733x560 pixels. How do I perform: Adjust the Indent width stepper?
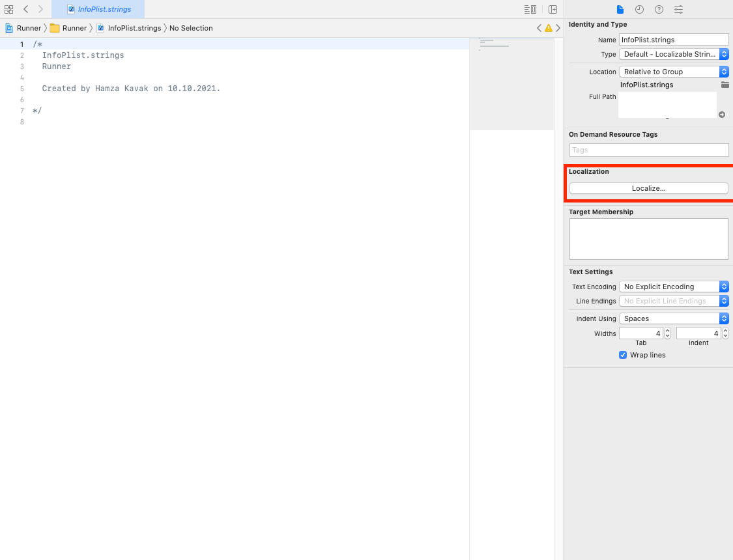tap(726, 333)
